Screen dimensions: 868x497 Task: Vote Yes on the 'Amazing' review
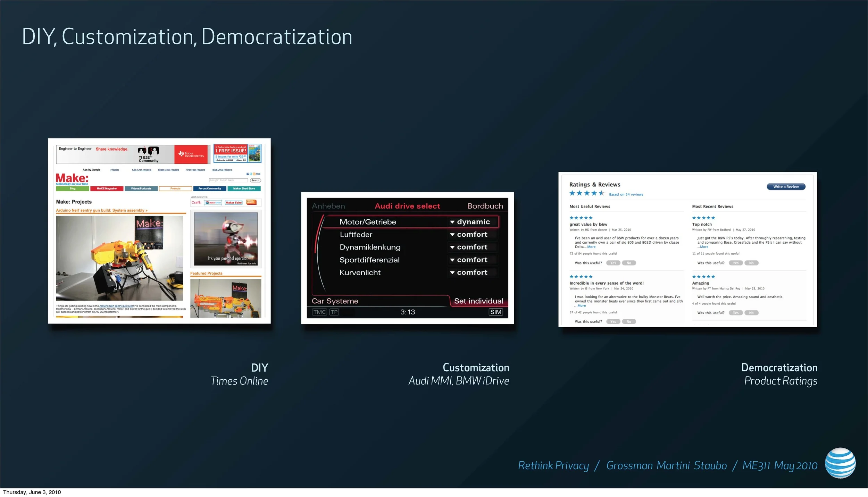(x=736, y=313)
